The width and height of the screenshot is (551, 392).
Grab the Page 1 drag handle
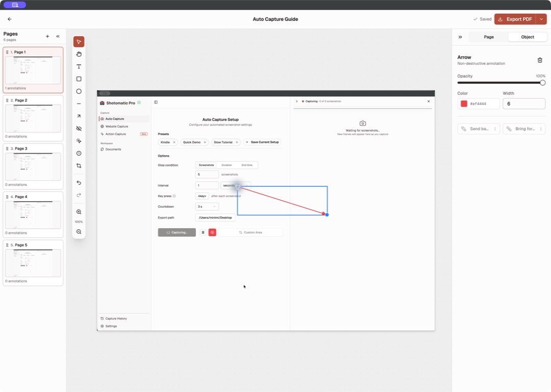[x=7, y=52]
